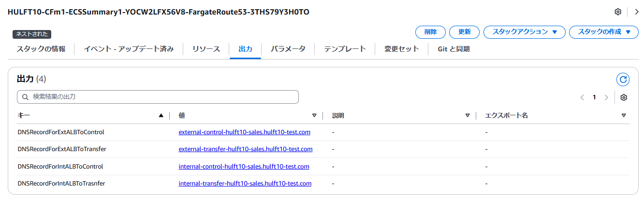
Task: Open outputs table preferences gear
Action: (624, 97)
